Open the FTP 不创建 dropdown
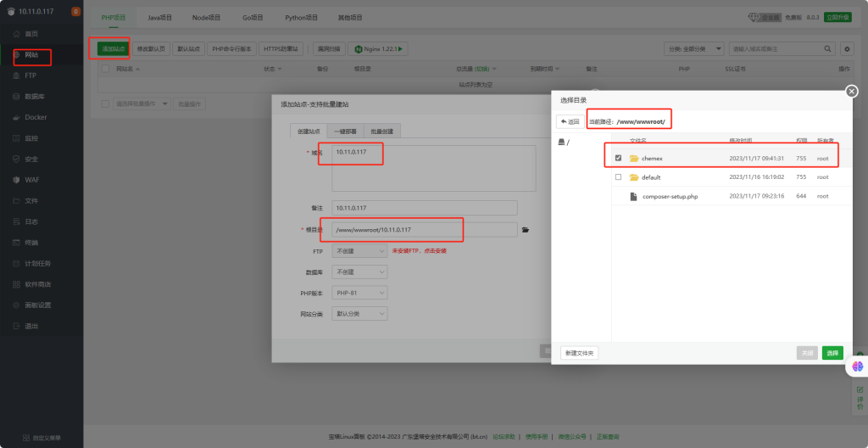The height and width of the screenshot is (448, 868). tap(359, 250)
